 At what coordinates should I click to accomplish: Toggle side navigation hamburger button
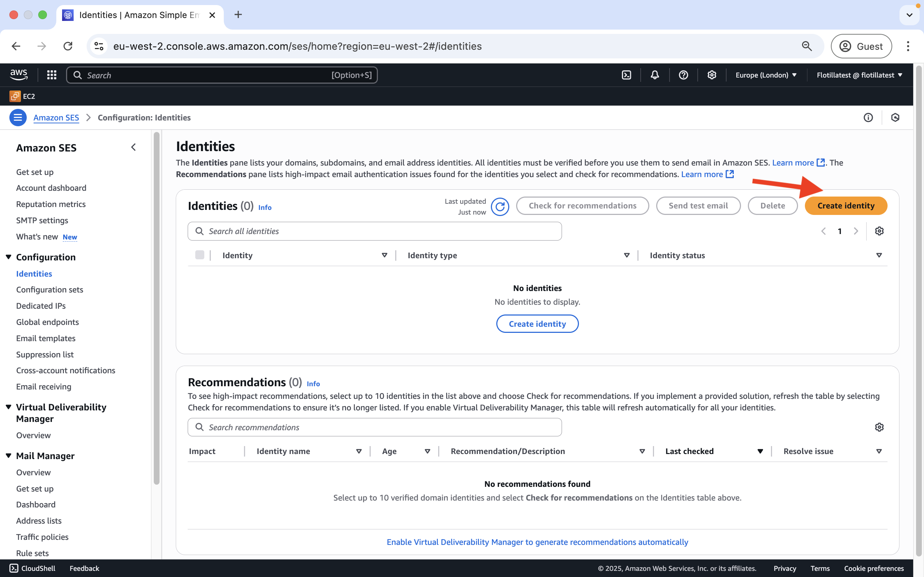[18, 118]
